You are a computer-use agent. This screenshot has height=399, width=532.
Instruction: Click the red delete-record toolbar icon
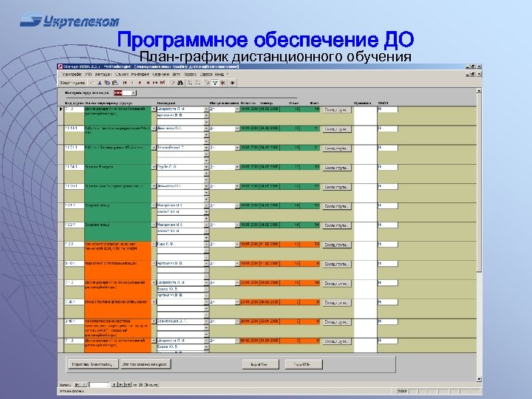point(163,83)
